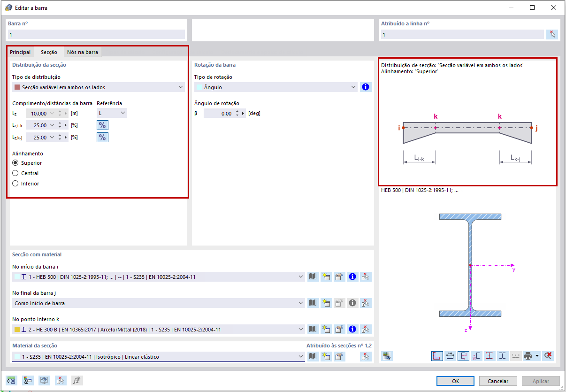Create new section for bar start i
This screenshot has height=392, width=566.
(326, 277)
